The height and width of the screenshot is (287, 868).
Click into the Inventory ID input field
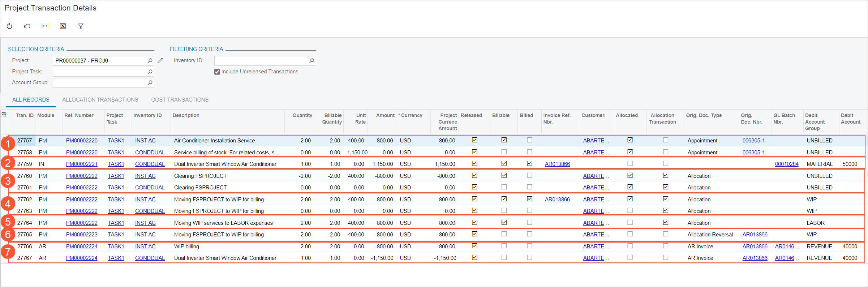(261, 61)
